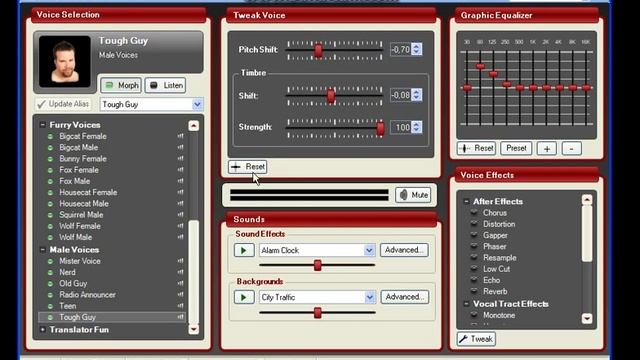
Task: Select the Housecat Male voice
Action: (84, 204)
